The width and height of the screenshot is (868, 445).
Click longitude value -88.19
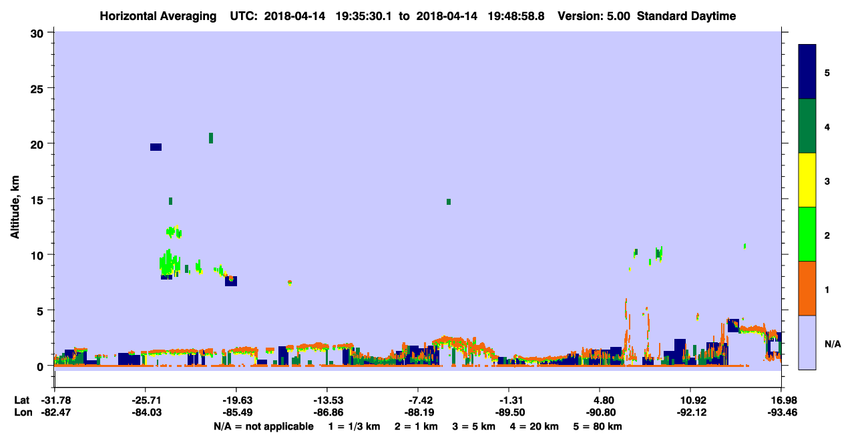[418, 413]
